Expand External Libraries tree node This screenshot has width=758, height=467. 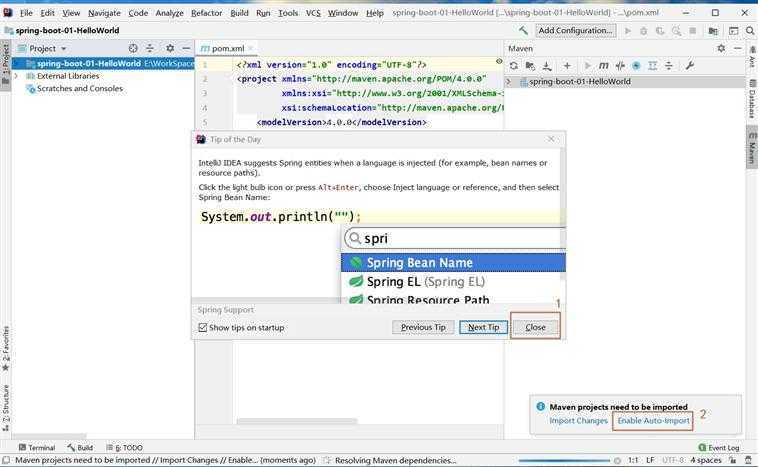[x=16, y=76]
